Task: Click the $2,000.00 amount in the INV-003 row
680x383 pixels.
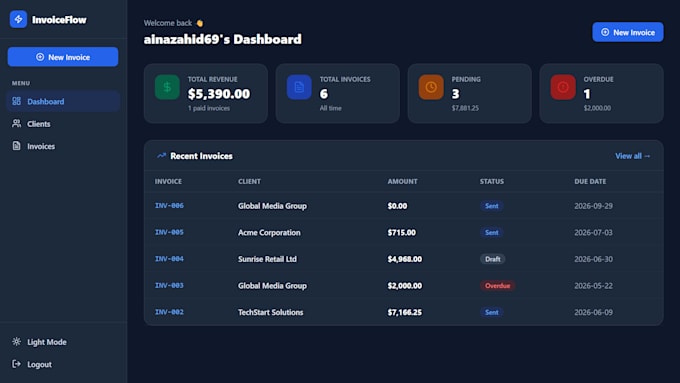Action: point(405,286)
